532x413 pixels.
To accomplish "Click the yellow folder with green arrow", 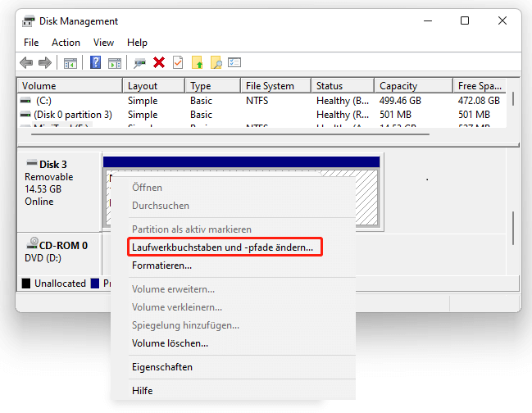I will point(197,63).
